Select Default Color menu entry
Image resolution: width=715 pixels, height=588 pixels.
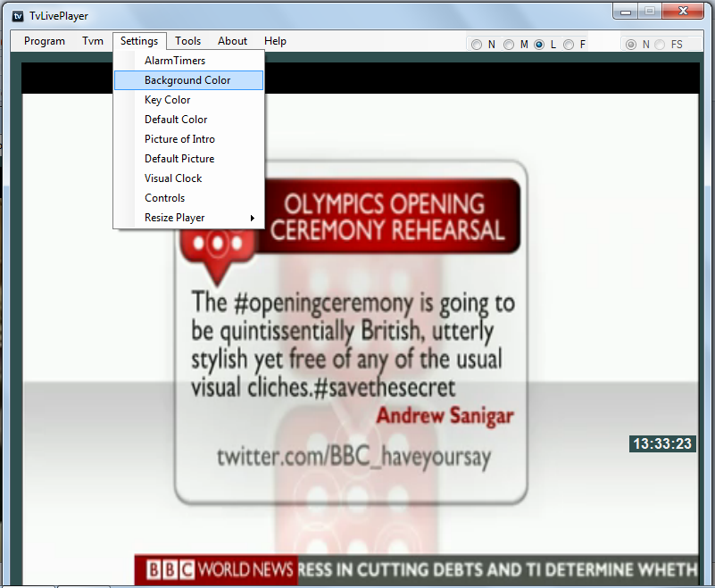point(176,120)
